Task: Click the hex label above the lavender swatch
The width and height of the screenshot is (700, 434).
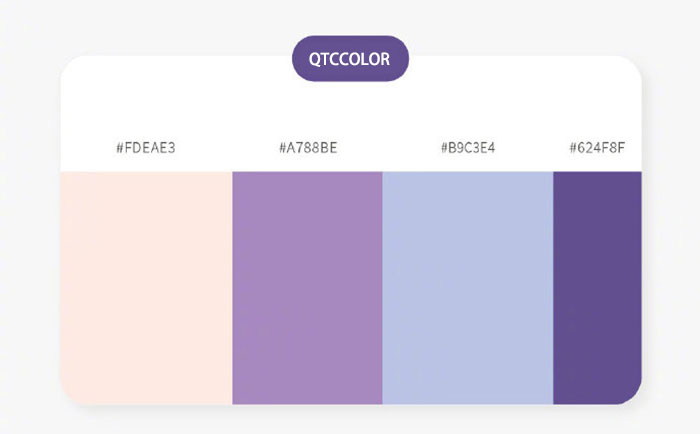Action: (308, 148)
